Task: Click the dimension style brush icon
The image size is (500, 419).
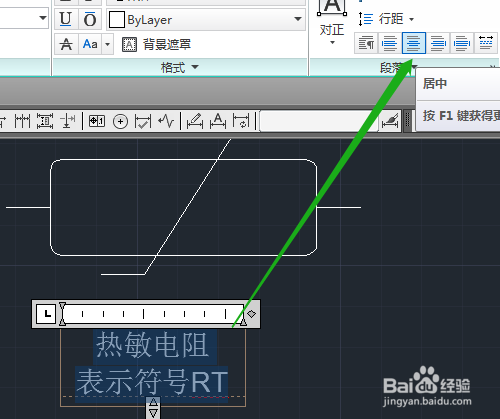Action: 391,121
